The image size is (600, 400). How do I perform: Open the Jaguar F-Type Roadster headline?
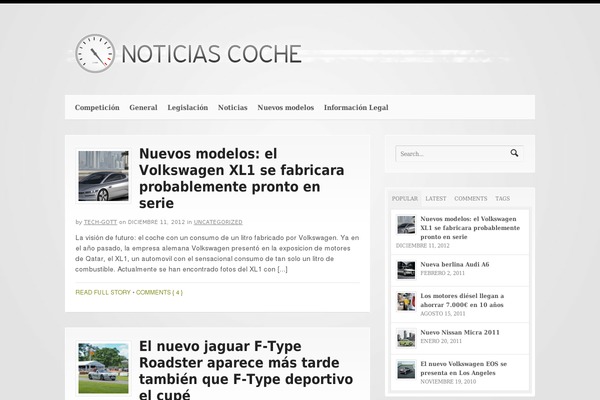click(x=246, y=370)
